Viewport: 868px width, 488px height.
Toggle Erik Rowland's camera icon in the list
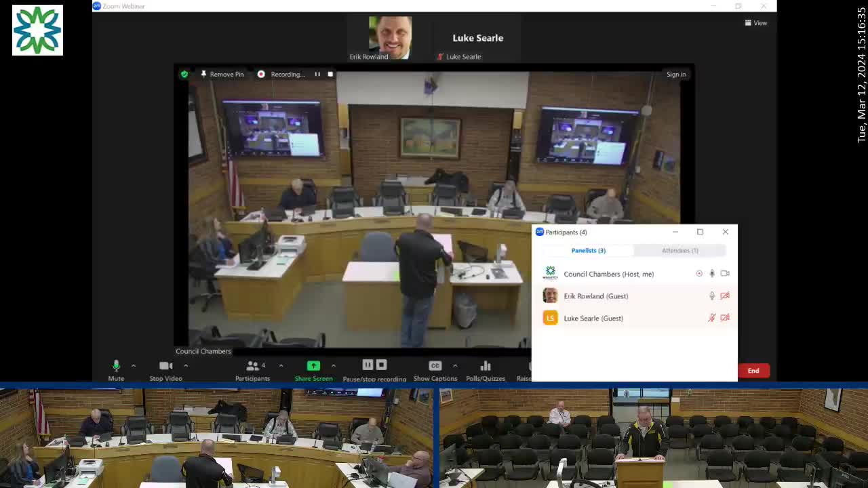pos(725,296)
